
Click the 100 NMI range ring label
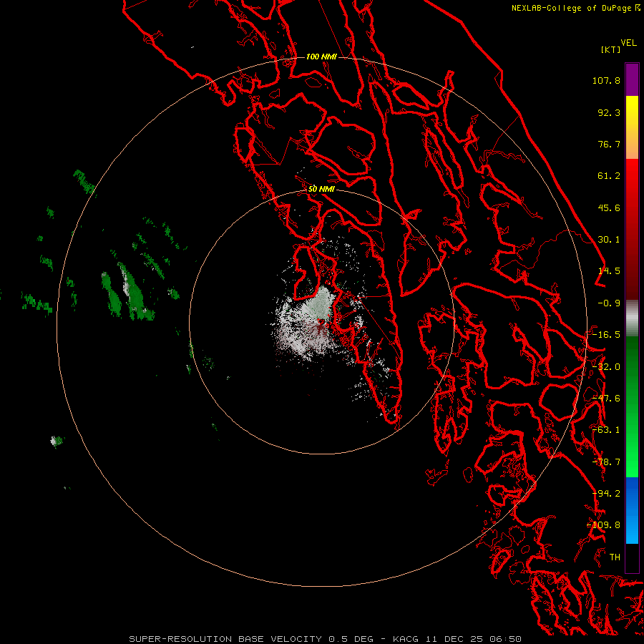coord(321,57)
